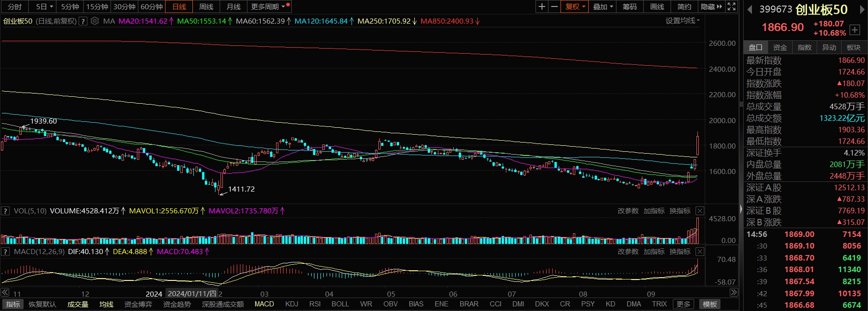Click help icon next to 创业板50 title

coord(83,21)
